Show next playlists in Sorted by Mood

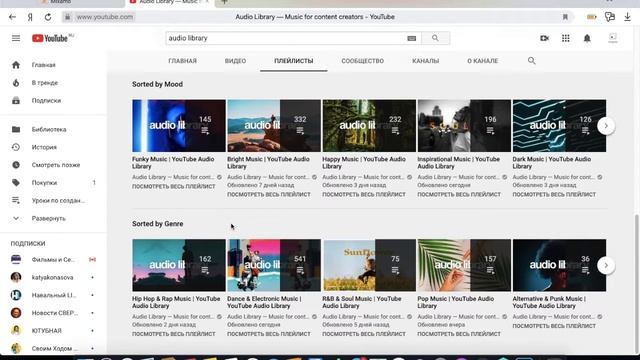(x=606, y=126)
